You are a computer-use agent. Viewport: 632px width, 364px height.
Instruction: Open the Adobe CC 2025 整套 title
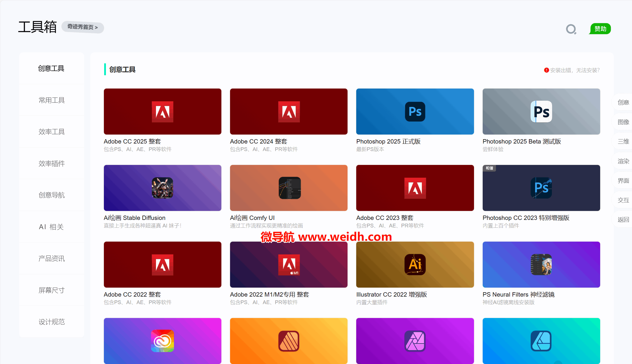[x=132, y=141]
